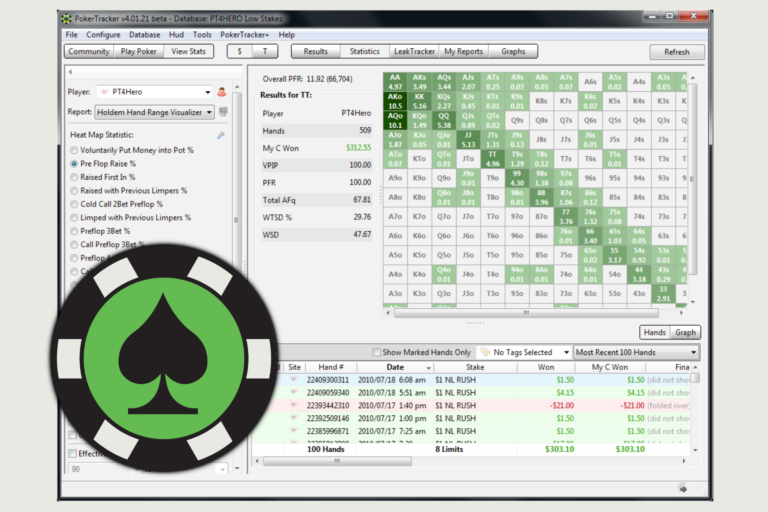The image size is (768, 512).
Task: Click the status icon in bottom-right corner
Action: 682,488
